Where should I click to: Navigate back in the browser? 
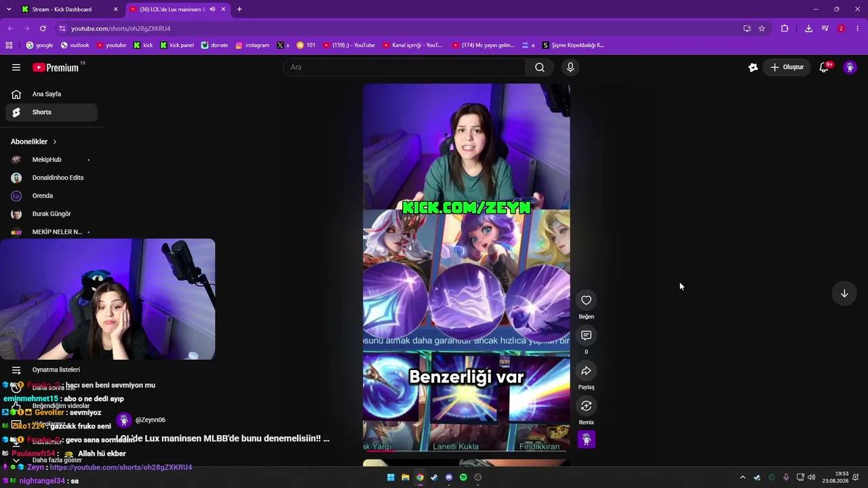(10, 28)
